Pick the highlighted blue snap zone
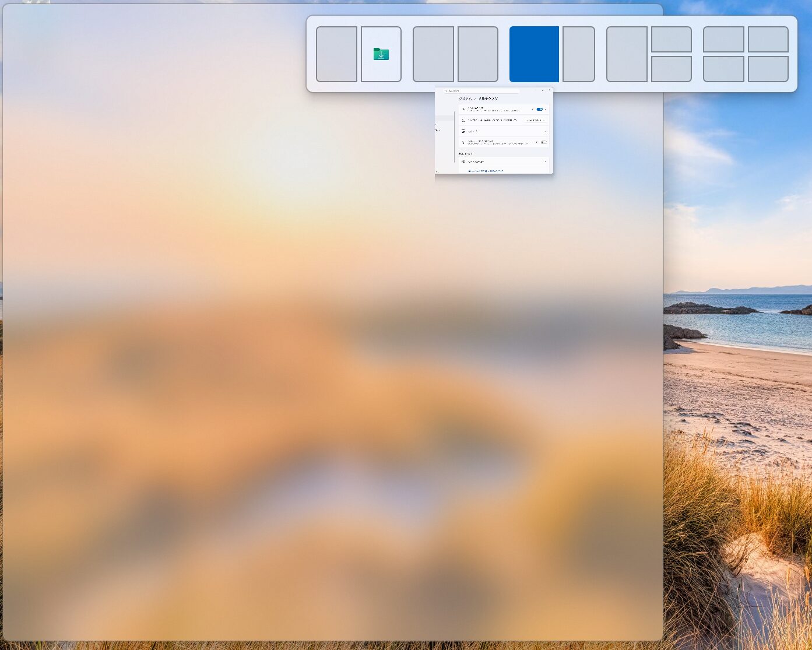Image resolution: width=812 pixels, height=650 pixels. pos(534,54)
